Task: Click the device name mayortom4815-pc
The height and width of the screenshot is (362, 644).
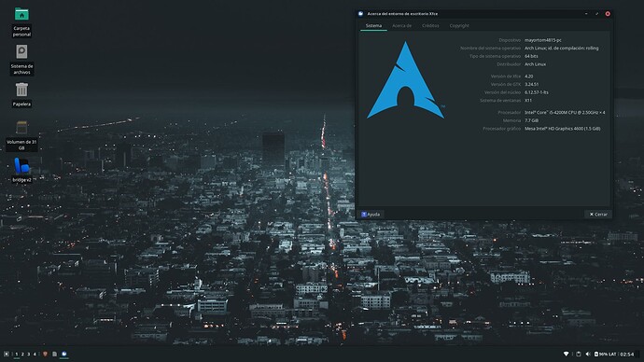Action: click(543, 40)
